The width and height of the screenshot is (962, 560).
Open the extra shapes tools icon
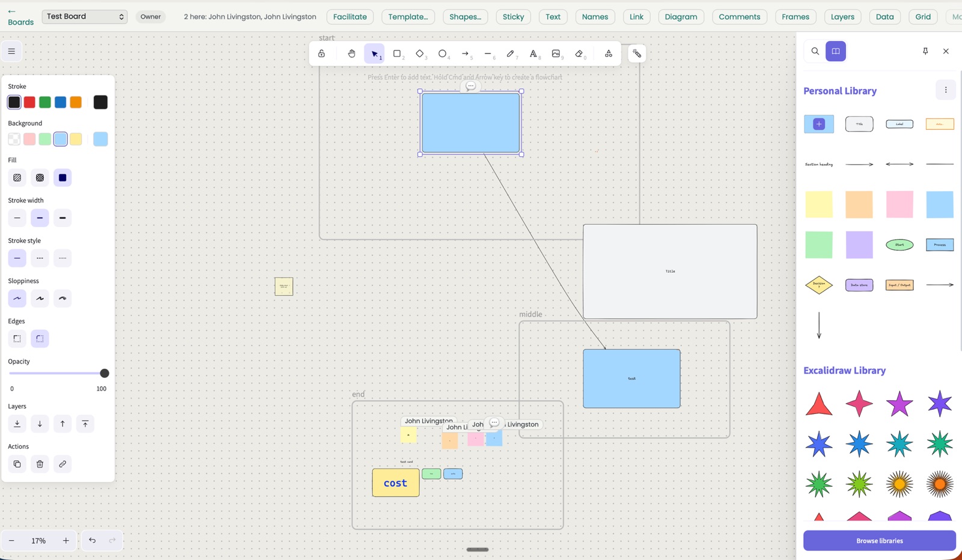(608, 53)
